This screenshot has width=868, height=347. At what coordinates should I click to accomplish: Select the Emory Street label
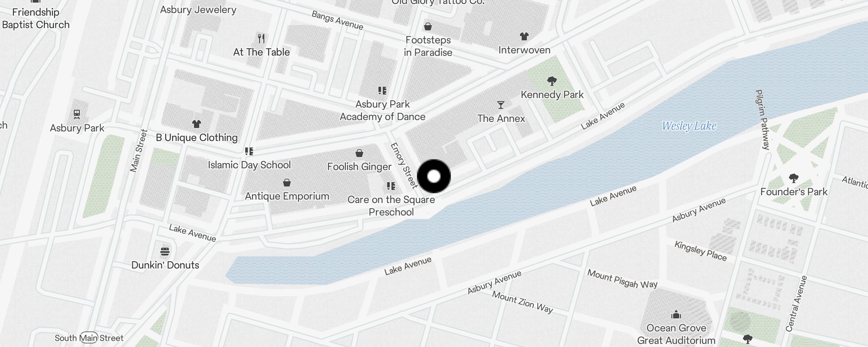pyautogui.click(x=404, y=166)
